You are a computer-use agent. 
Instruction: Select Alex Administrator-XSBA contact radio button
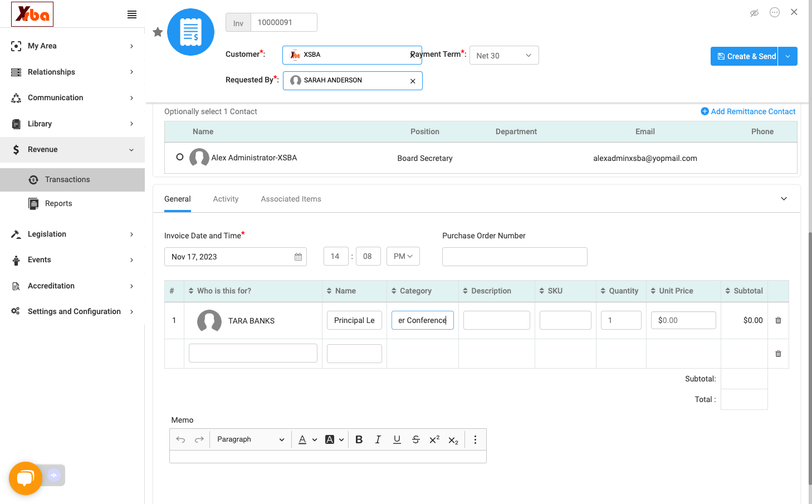click(x=179, y=157)
